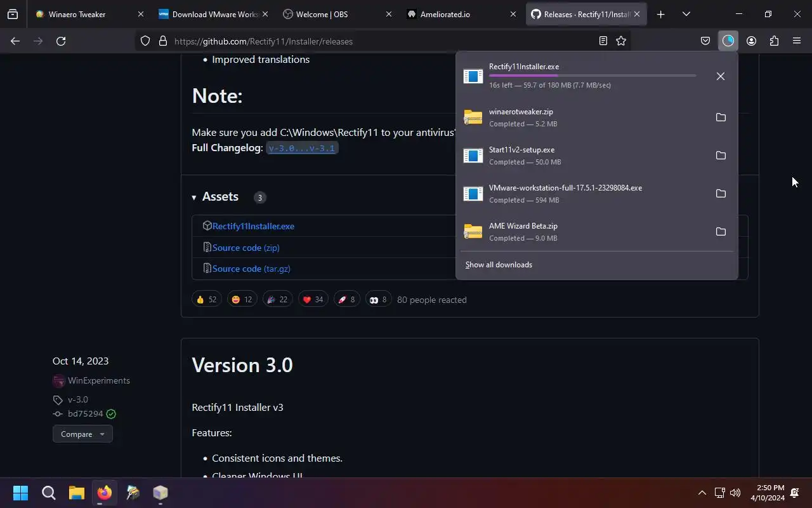Close the Welcome | OBS tab
Screen dimensions: 812x508
(389, 14)
